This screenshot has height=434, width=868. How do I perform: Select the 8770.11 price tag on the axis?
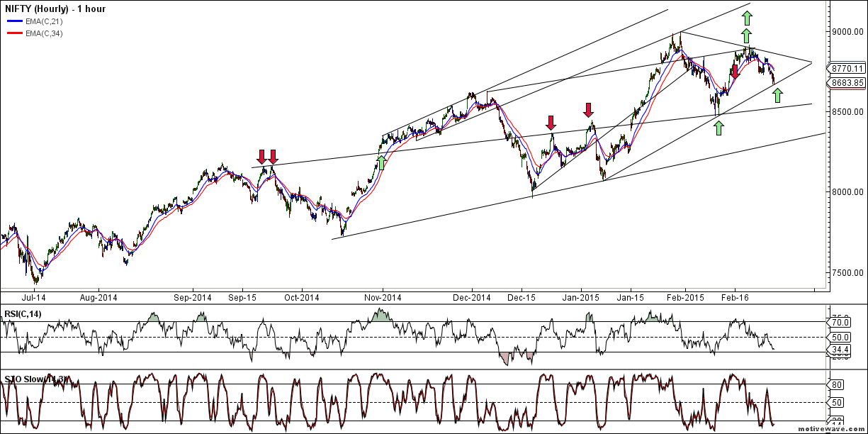coord(846,68)
